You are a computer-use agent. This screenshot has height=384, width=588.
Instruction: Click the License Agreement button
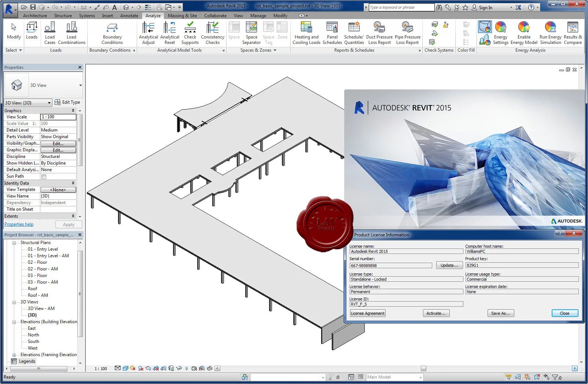click(x=367, y=313)
